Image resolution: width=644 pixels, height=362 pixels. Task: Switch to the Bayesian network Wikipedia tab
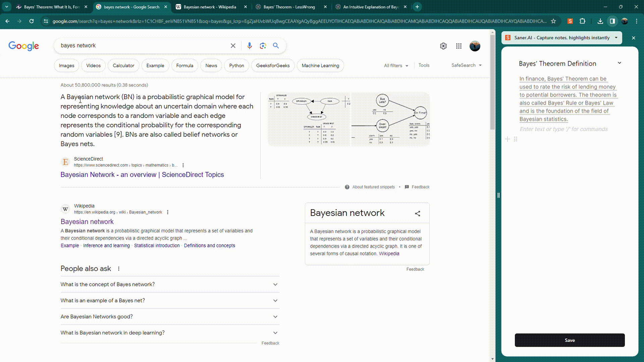pyautogui.click(x=210, y=7)
